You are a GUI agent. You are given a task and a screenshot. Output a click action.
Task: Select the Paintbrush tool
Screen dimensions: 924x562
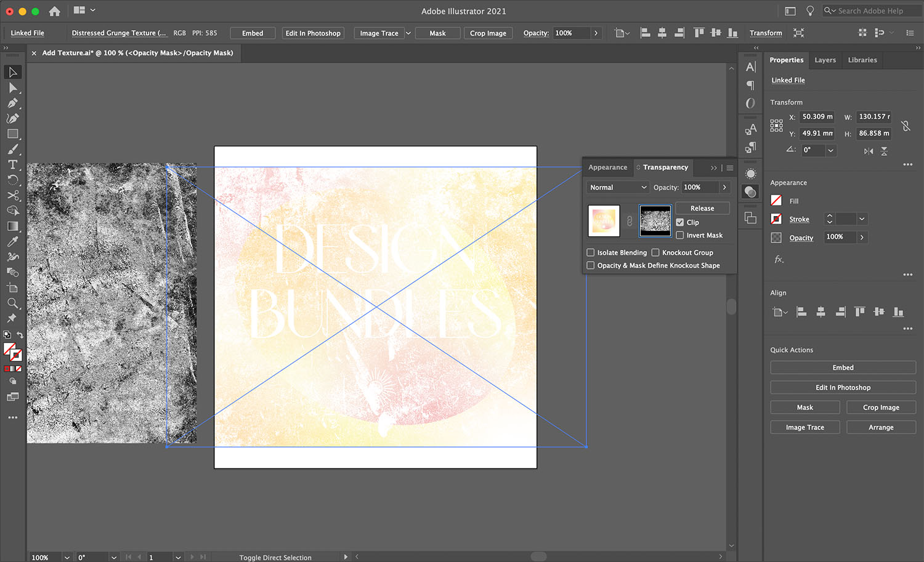tap(12, 149)
